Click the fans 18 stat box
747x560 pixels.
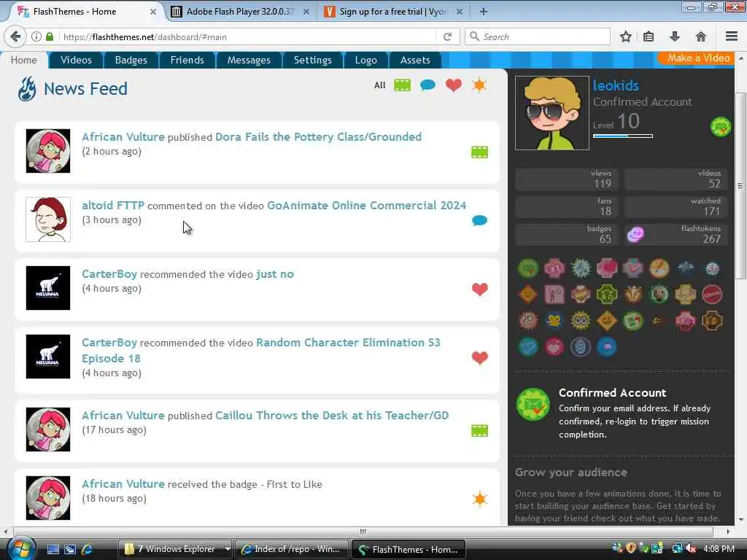567,206
